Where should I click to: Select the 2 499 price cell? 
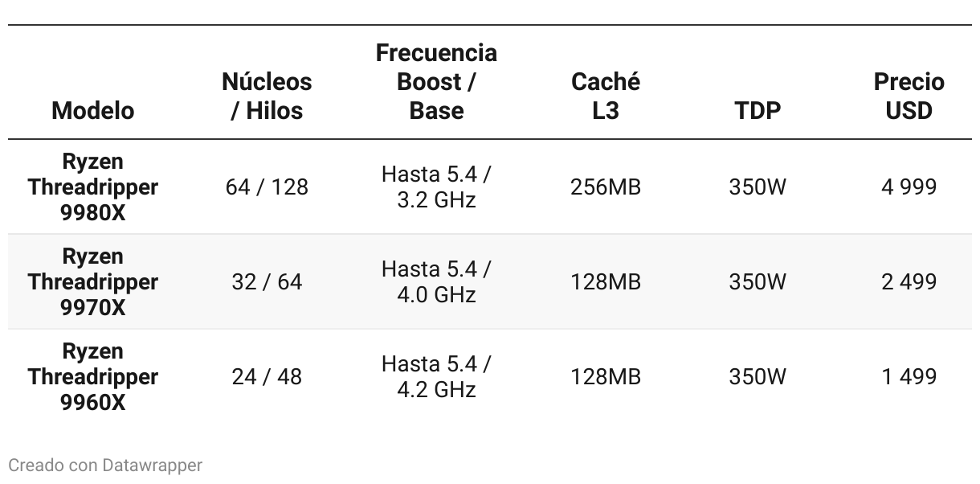(909, 281)
